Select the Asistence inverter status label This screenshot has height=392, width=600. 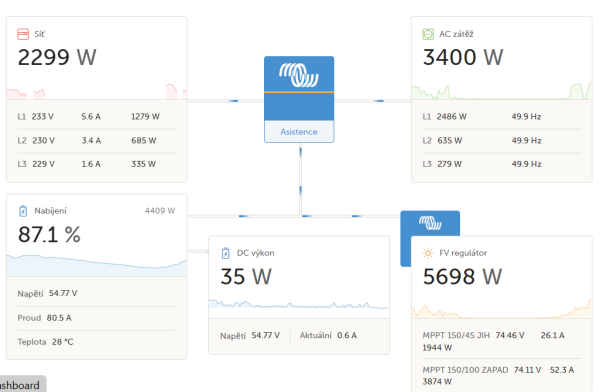(x=299, y=132)
